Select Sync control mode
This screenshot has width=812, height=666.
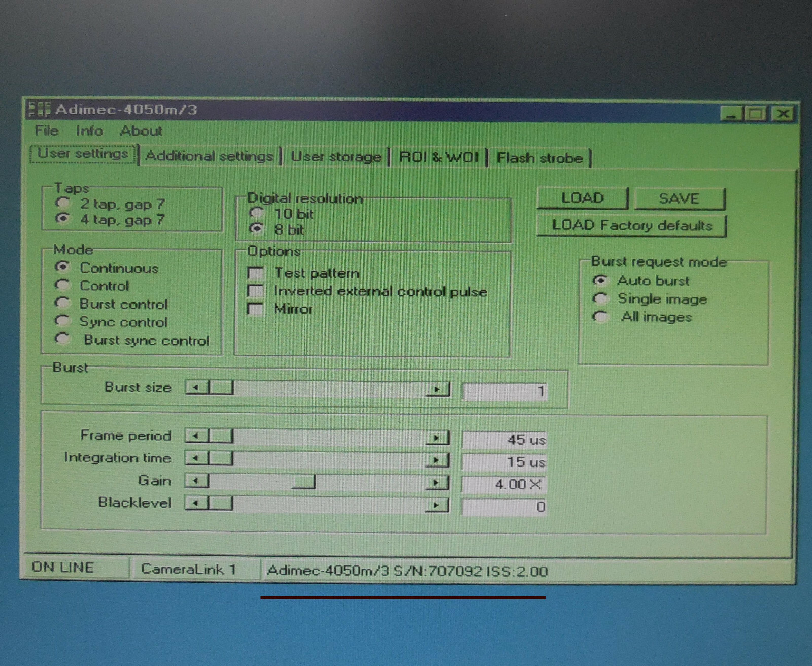pos(111,322)
